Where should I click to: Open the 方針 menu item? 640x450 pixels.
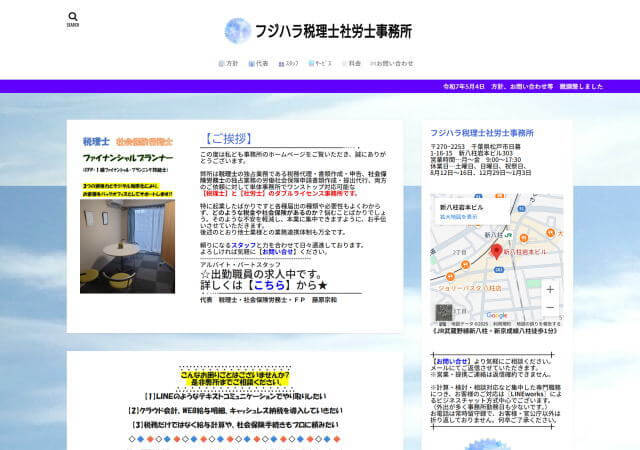tap(229, 63)
